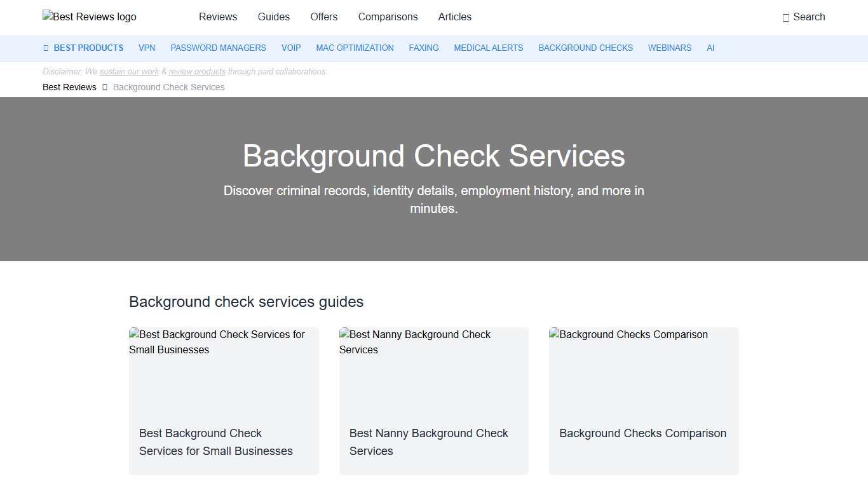
Task: Select the VPN category
Action: 147,48
